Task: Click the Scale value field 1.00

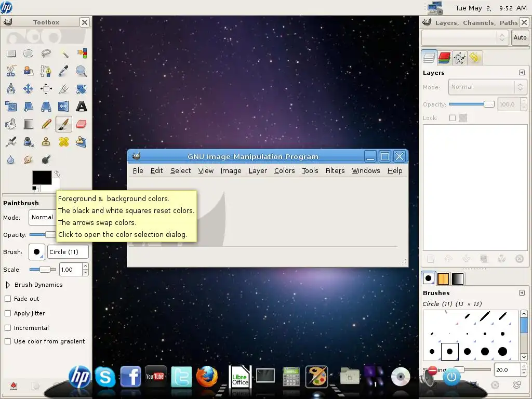Action: pos(71,270)
